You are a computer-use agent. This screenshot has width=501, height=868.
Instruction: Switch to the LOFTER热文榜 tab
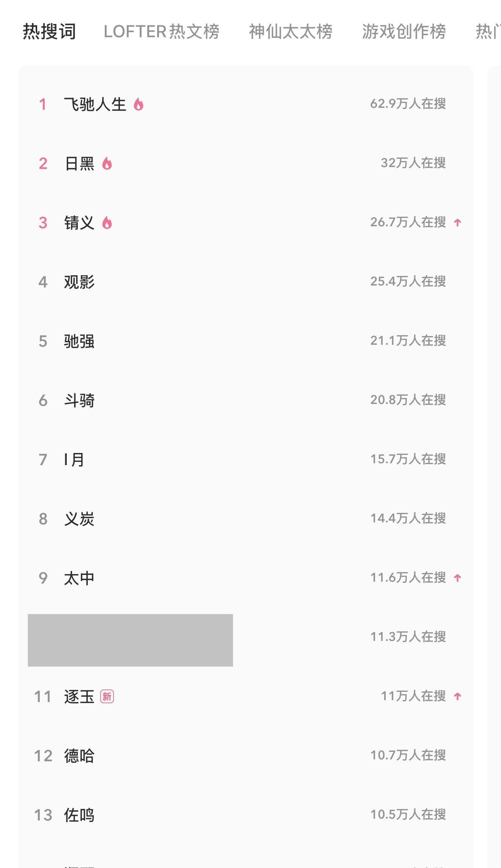pyautogui.click(x=161, y=31)
